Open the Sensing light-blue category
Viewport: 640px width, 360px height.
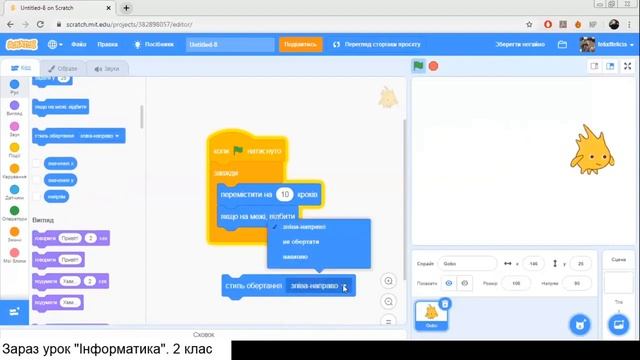[14, 189]
